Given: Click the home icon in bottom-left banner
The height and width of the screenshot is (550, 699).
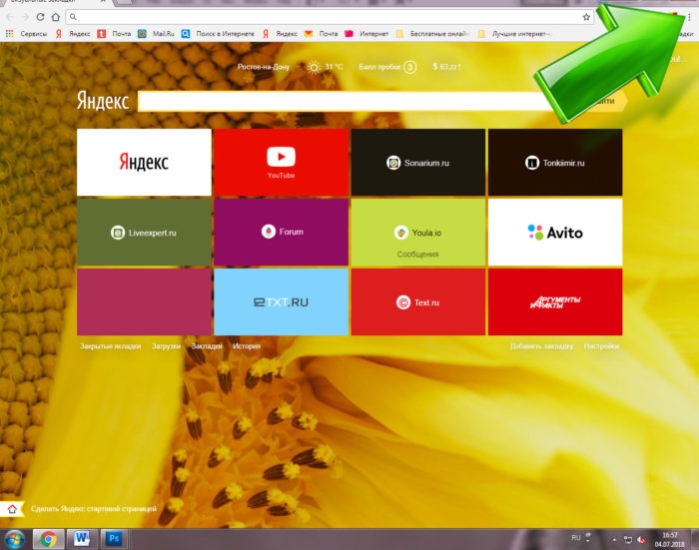Looking at the screenshot, I should click(x=12, y=509).
